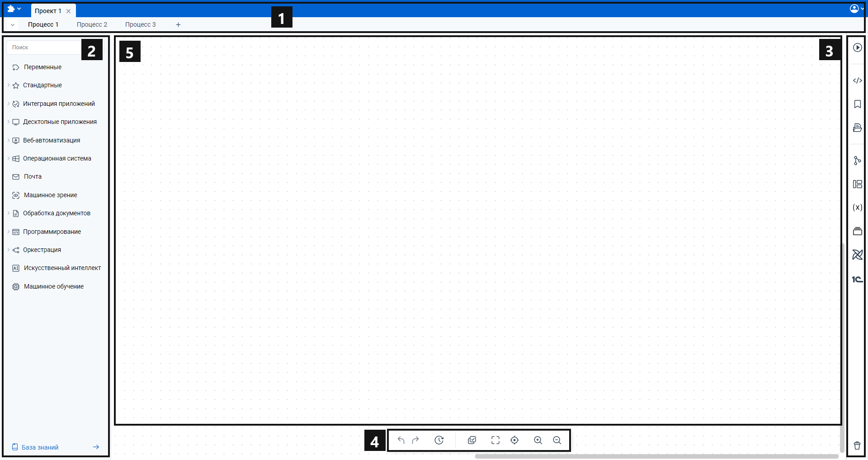Image resolution: width=868 pixels, height=460 pixels.
Task: Switch to the Процесс 2 tab
Action: pyautogui.click(x=92, y=24)
